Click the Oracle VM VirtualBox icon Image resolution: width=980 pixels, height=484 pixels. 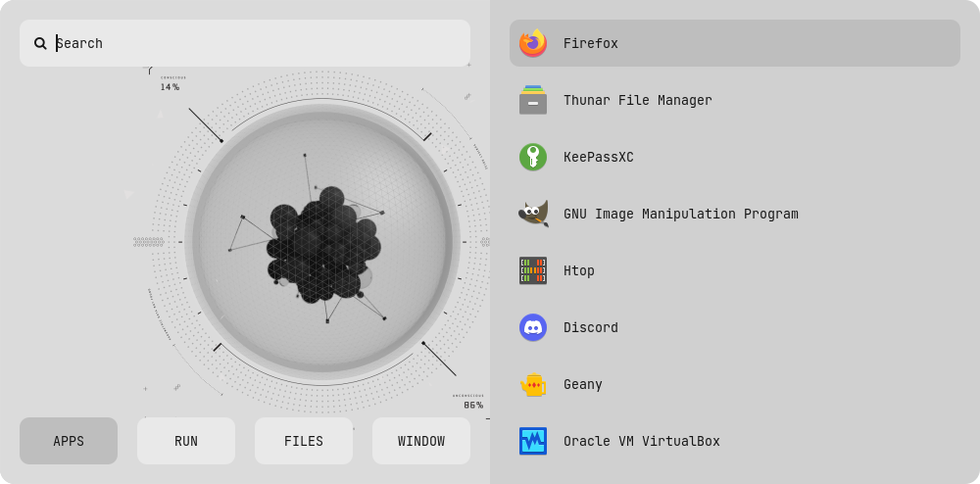(x=533, y=441)
